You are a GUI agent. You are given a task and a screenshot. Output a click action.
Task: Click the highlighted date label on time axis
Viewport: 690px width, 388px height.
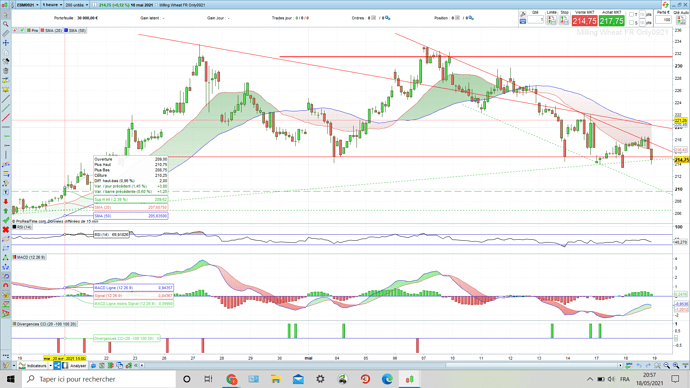click(x=65, y=358)
